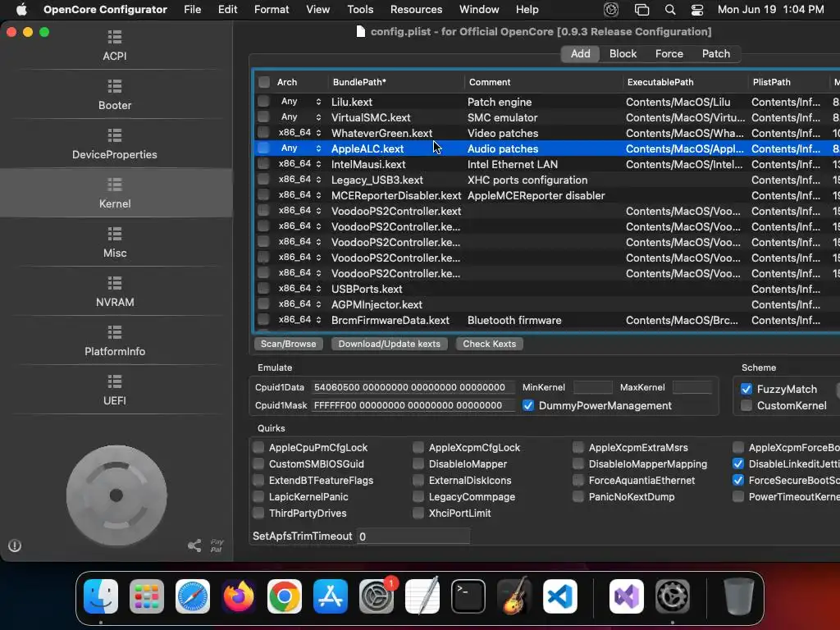The image size is (840, 630).
Task: Click the PayPal donate icon
Action: click(x=217, y=546)
